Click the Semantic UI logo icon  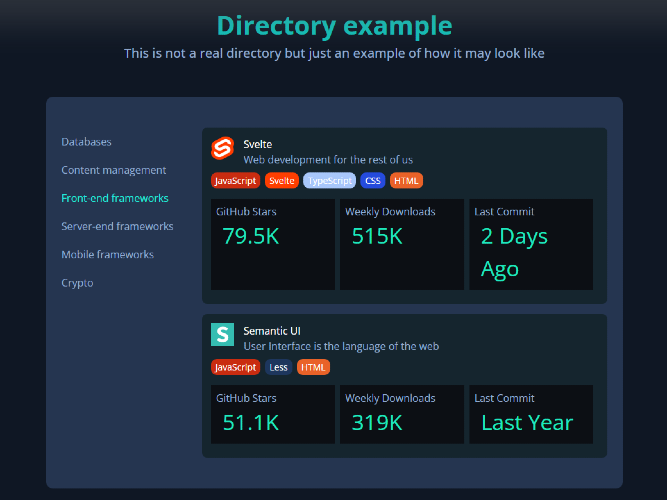222,334
